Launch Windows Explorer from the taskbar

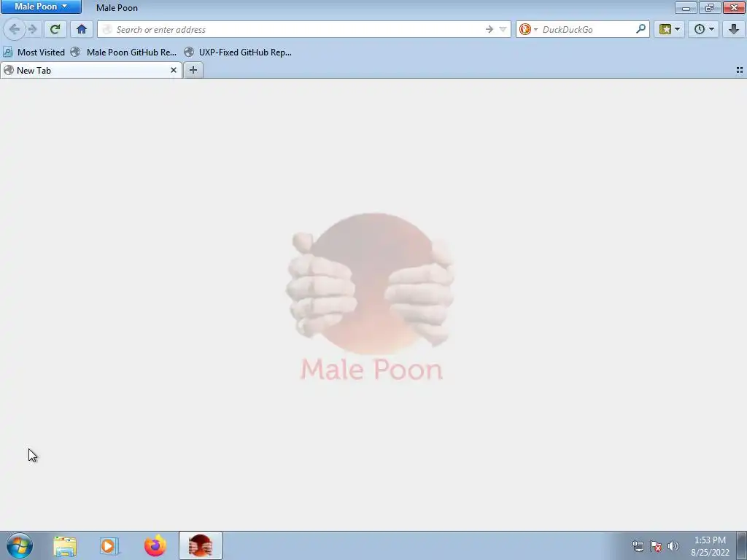pyautogui.click(x=65, y=546)
